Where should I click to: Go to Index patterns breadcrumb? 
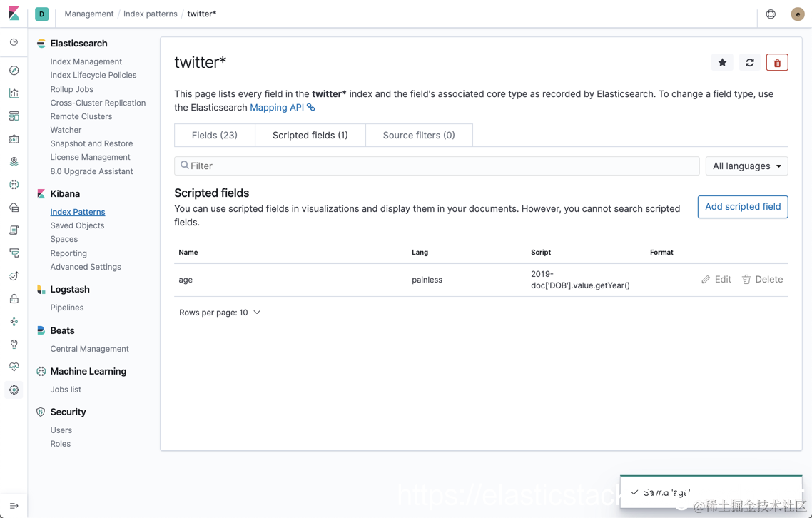150,14
